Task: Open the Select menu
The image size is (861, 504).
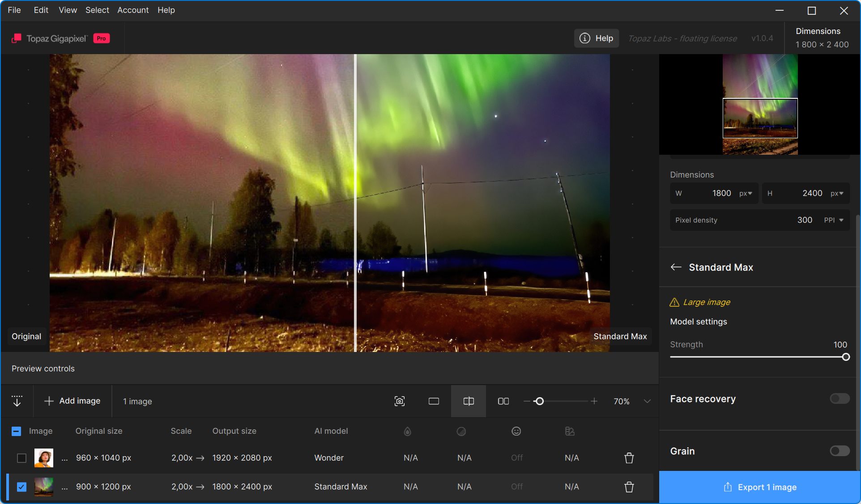Action: pyautogui.click(x=97, y=10)
